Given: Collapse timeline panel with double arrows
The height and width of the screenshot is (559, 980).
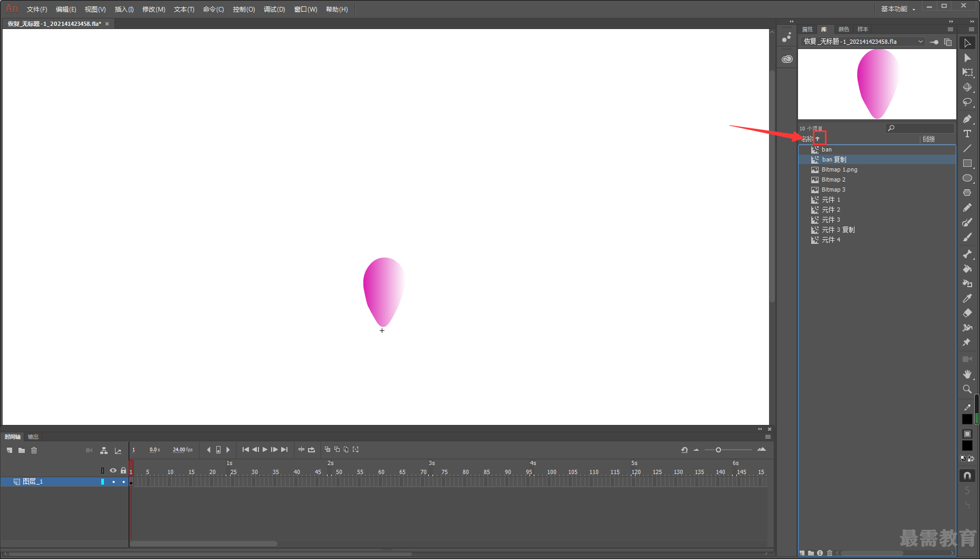Looking at the screenshot, I should pos(760,429).
